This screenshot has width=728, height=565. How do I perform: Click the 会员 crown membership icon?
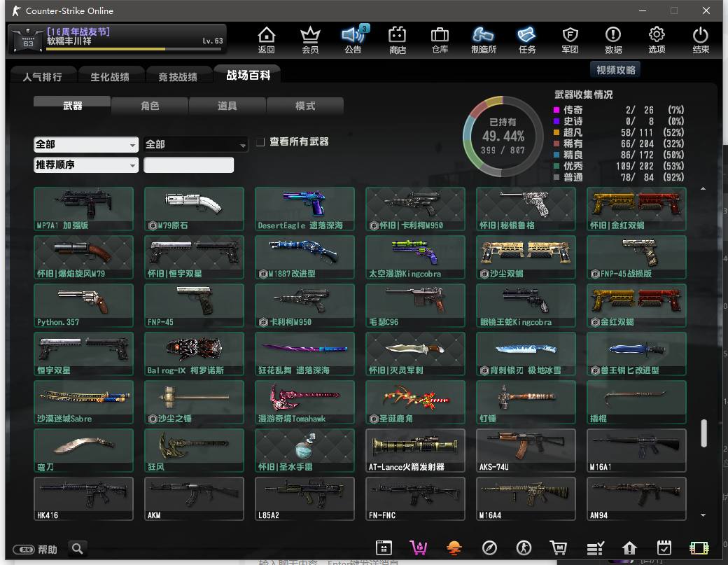310,39
